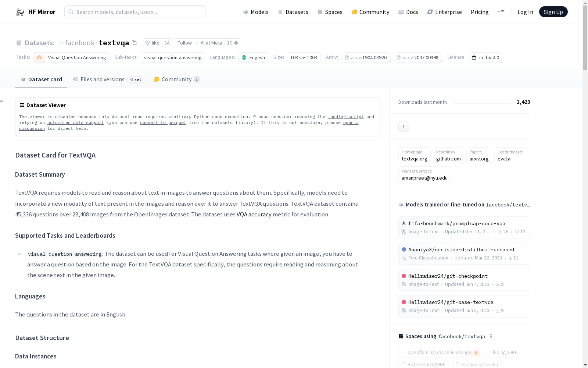The height and width of the screenshot is (368, 588).
Task: Open the evelyn-lo/evelyn space
Action: [477, 364]
